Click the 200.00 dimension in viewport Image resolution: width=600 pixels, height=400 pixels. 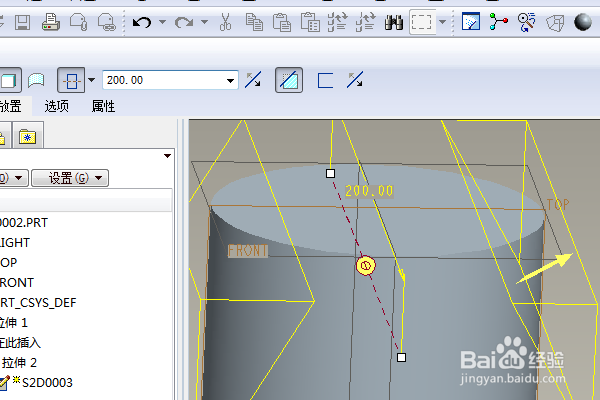click(x=369, y=191)
